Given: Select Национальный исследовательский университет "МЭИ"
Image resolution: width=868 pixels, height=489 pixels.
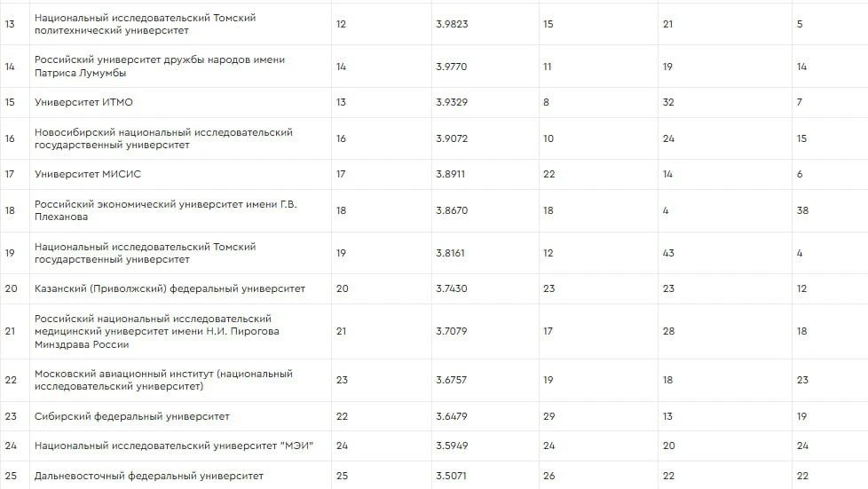Looking at the screenshot, I should pos(174,446).
